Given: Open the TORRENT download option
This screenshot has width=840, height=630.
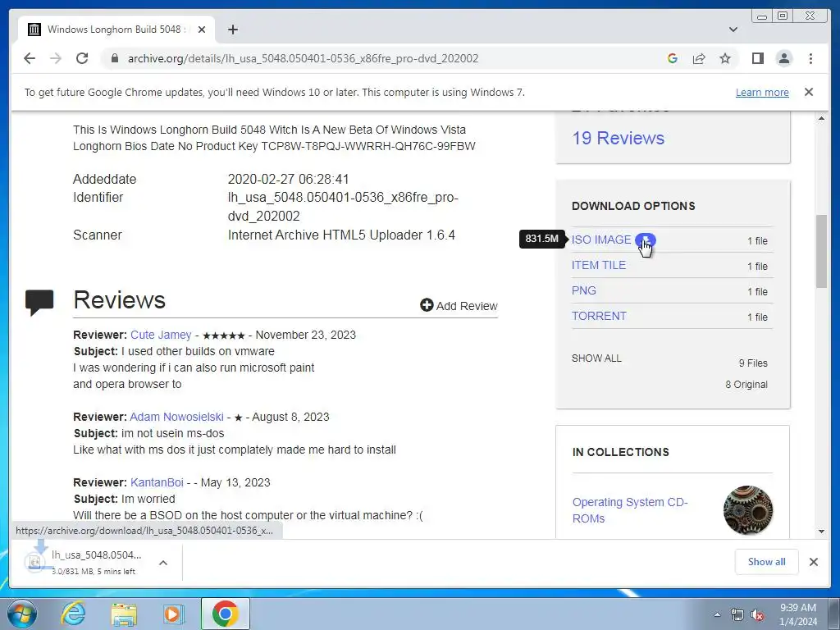Looking at the screenshot, I should [x=599, y=316].
